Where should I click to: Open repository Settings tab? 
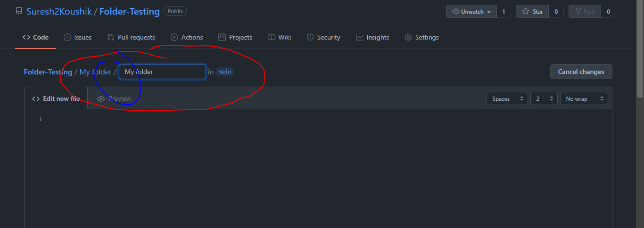pyautogui.click(x=421, y=37)
